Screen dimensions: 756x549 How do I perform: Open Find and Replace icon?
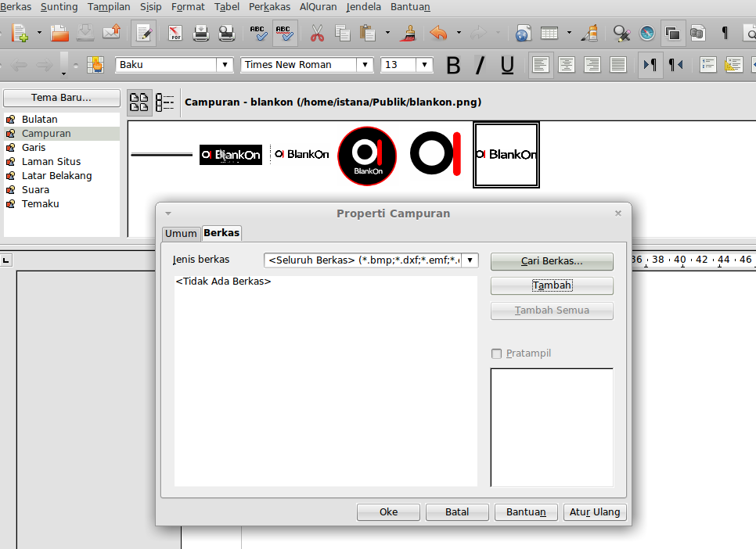[621, 34]
